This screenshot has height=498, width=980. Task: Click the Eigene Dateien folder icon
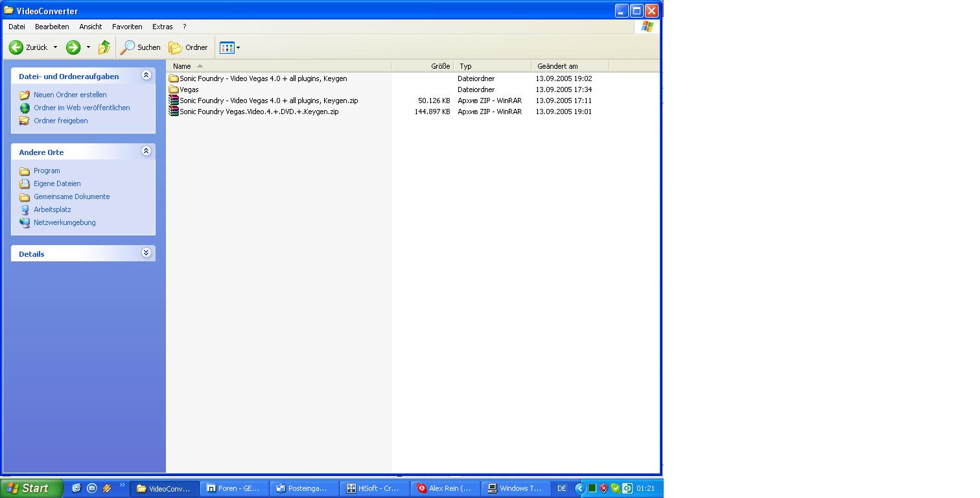click(25, 184)
